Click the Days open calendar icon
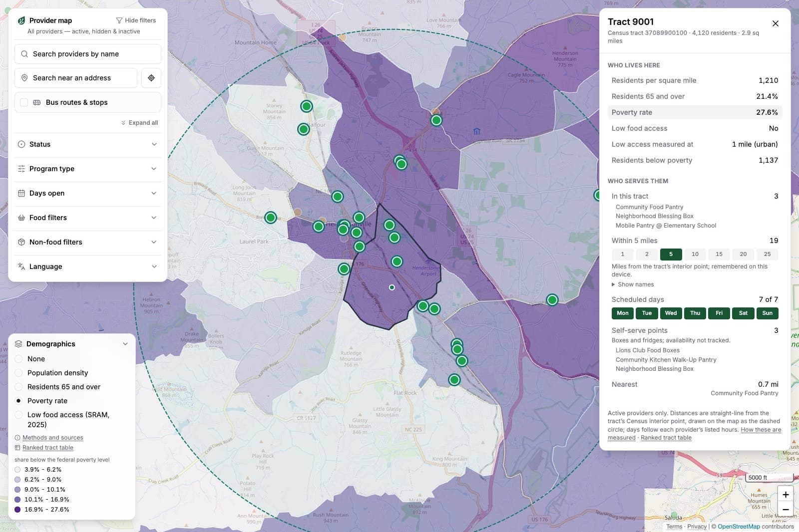Screen dimensions: 799x532 21,193
